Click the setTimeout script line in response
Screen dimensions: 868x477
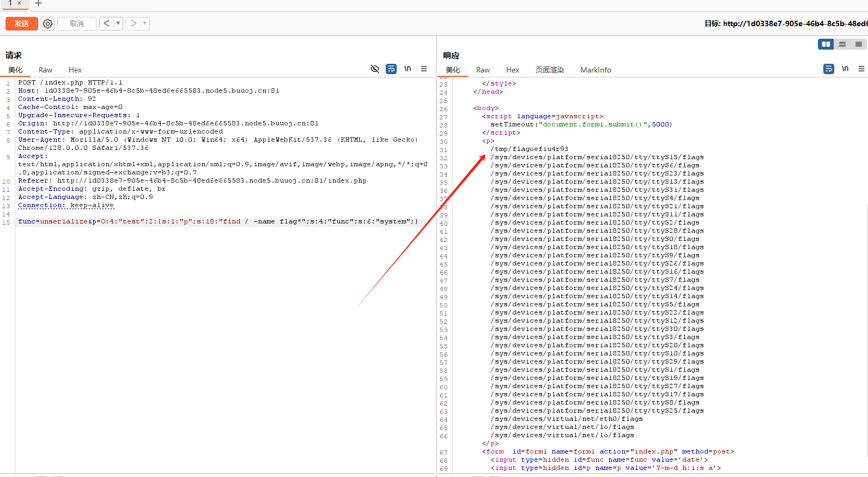tap(581, 124)
